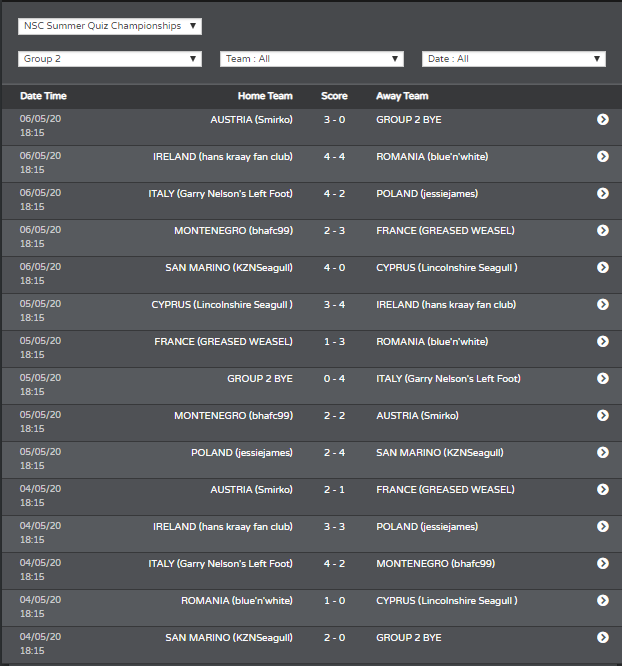Open the NSC Summer Quiz Championships dropdown

110,26
